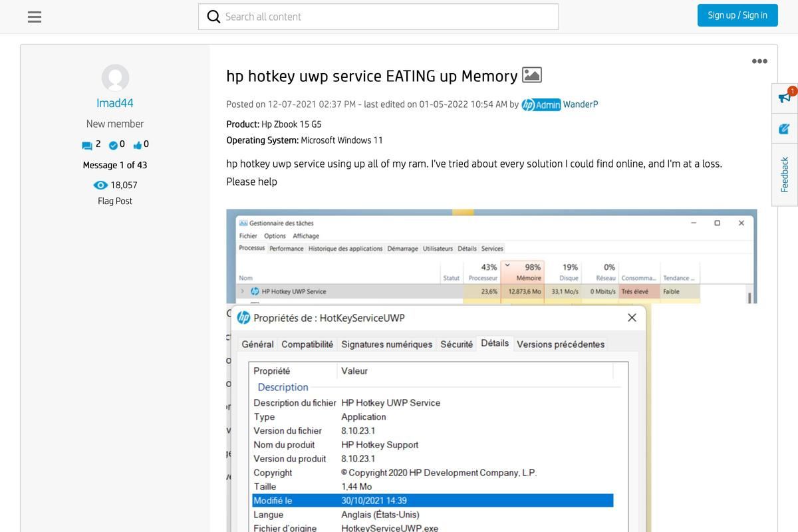
Task: Open Affichage menu in Task Manager screenshot
Action: point(306,236)
